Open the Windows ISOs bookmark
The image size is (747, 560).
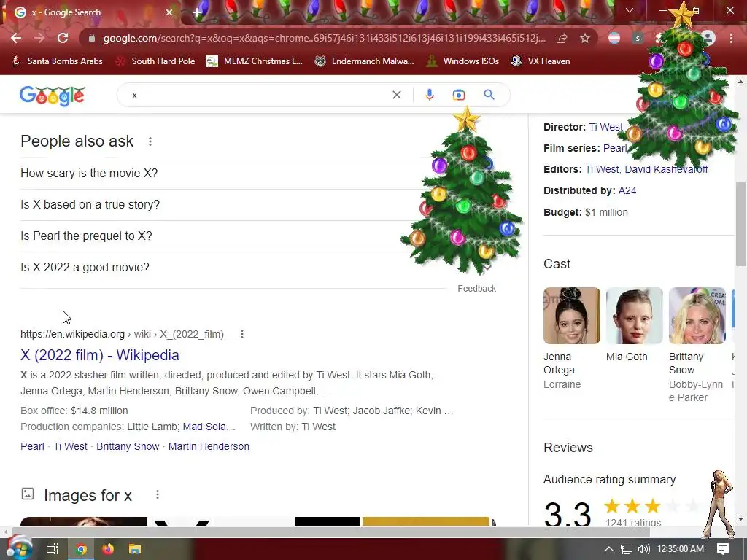point(462,61)
